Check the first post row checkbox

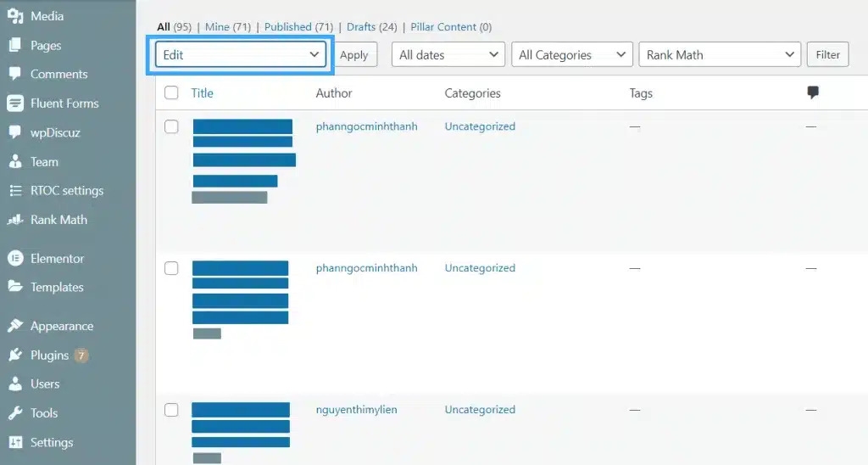point(171,126)
